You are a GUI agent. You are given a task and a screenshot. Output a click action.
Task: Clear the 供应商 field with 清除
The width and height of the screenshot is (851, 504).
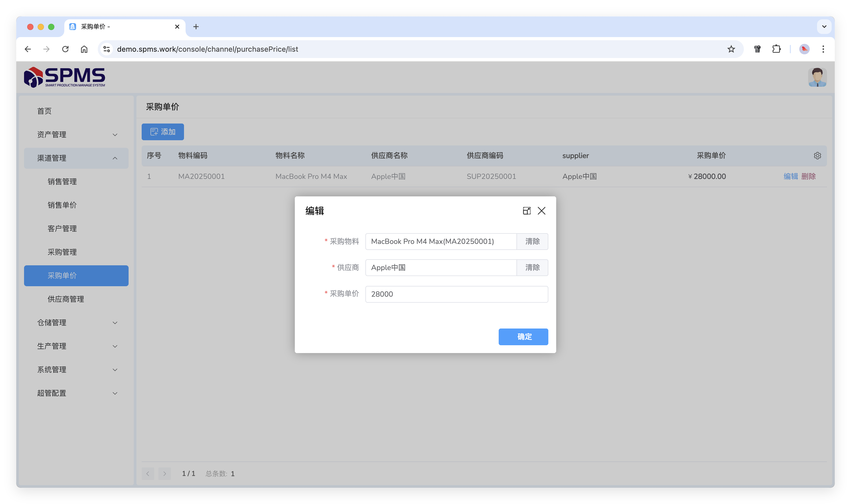[532, 268]
